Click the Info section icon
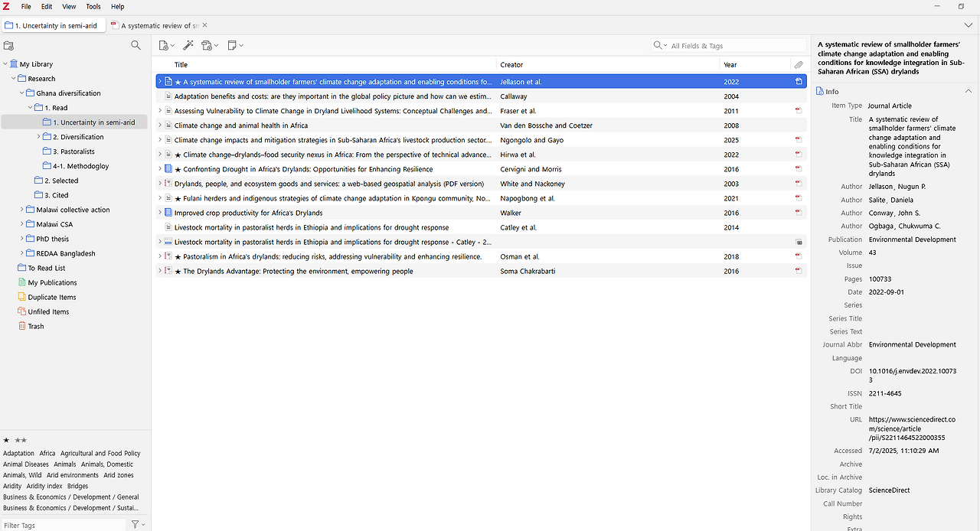Screen dimensions: 980x531 (820, 92)
